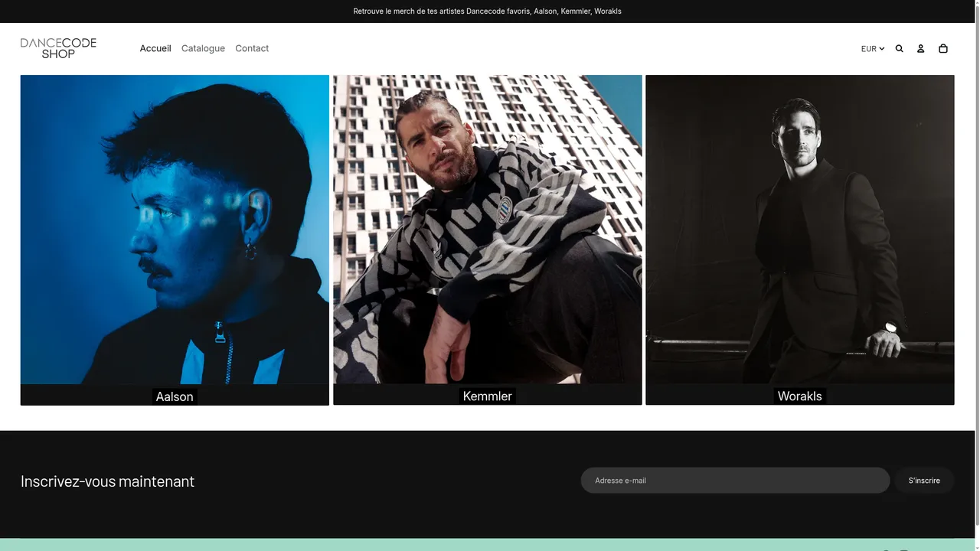Go to the Accueil menu item

point(155,48)
